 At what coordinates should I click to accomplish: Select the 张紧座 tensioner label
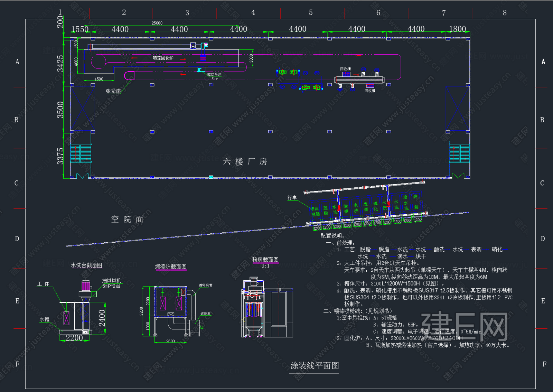click(113, 91)
